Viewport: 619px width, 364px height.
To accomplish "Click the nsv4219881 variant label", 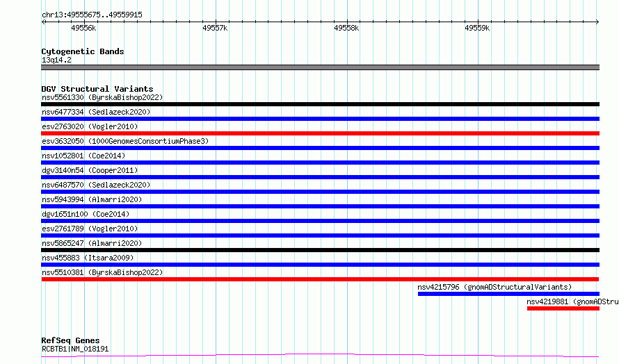I will [572, 301].
